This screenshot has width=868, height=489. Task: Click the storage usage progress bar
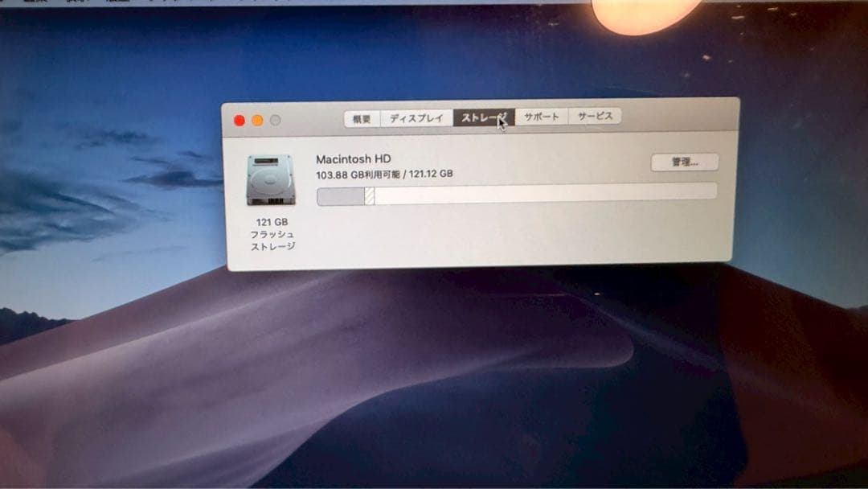click(517, 191)
